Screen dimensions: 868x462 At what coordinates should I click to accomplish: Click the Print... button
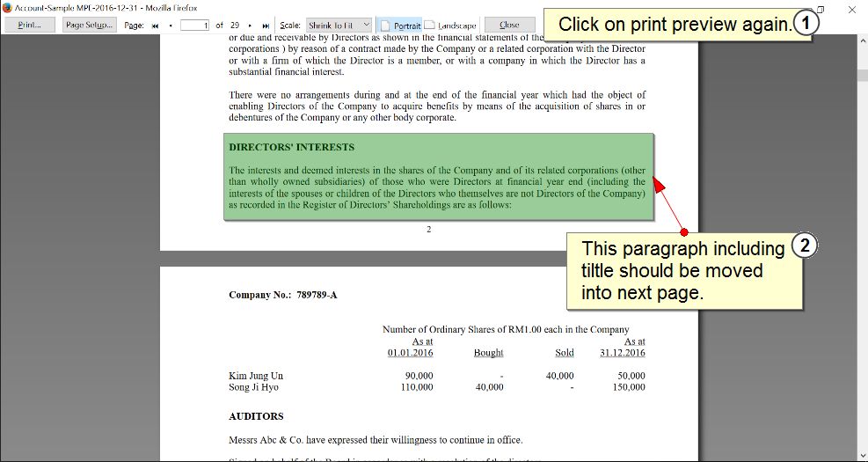click(x=29, y=26)
